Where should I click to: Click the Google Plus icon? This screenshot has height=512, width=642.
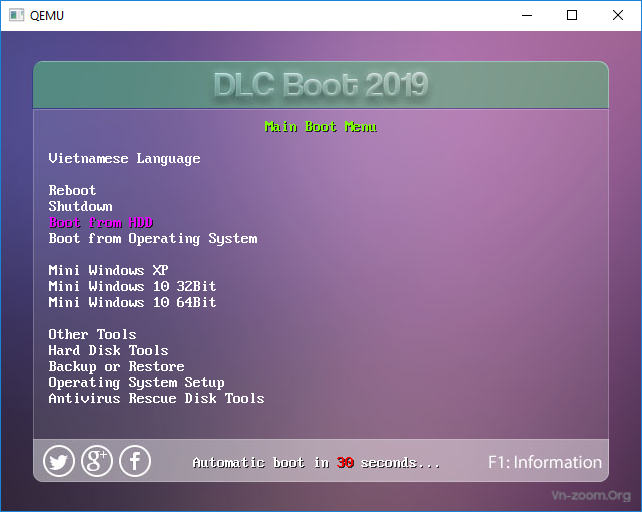[97, 461]
